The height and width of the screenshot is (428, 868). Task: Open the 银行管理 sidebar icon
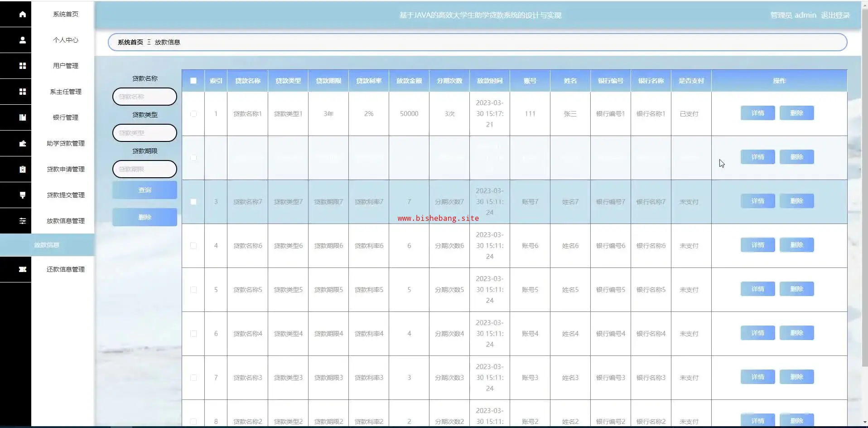point(22,117)
